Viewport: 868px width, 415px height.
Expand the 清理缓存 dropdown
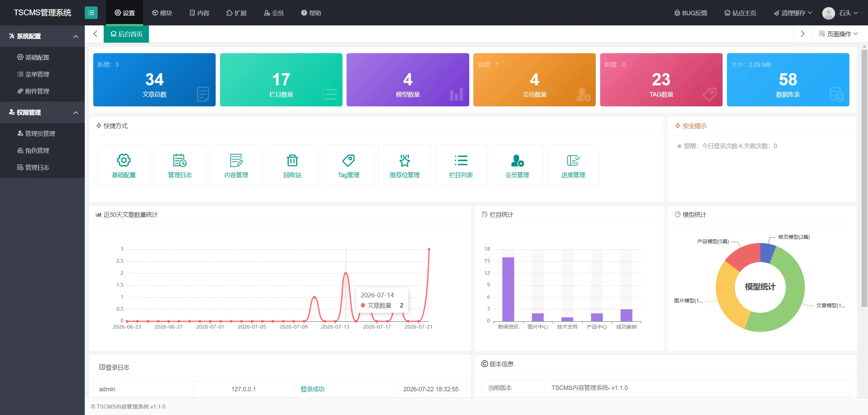(793, 13)
